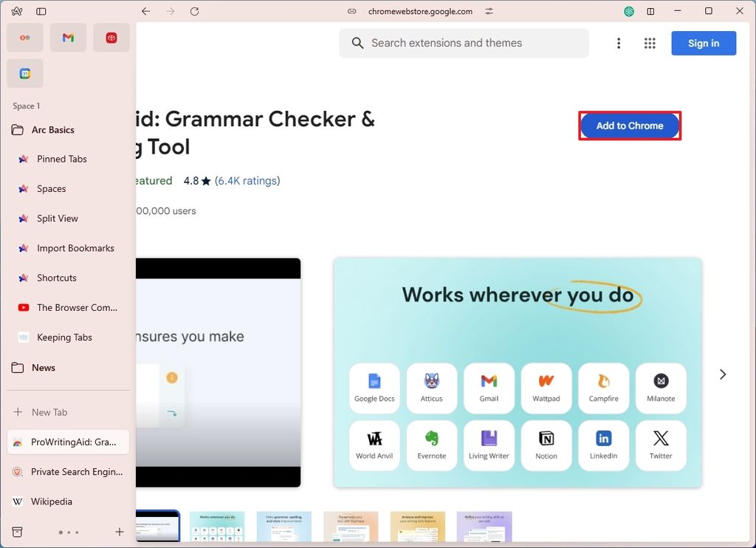Open the three-dot overflow menu
This screenshot has width=756, height=548.
click(x=619, y=44)
